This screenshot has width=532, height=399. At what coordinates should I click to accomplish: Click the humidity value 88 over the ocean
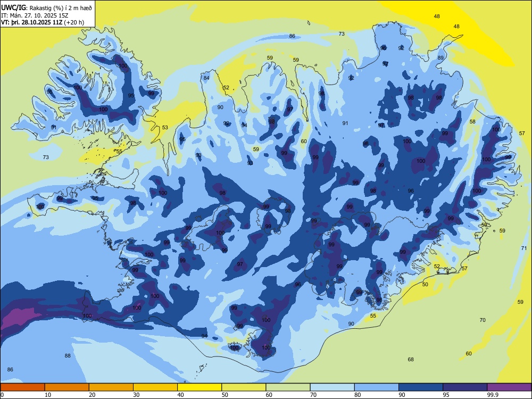(68, 355)
